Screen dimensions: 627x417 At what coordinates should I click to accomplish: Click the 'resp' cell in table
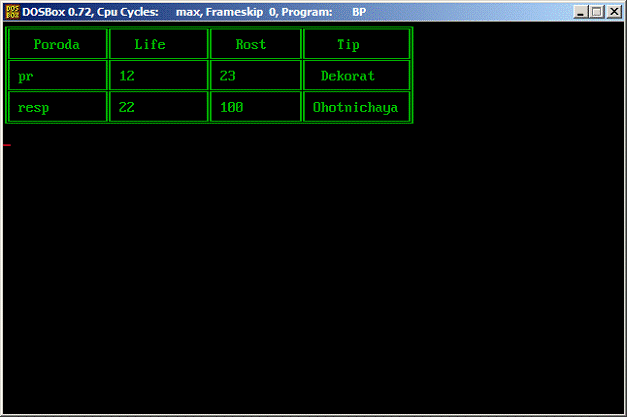pyautogui.click(x=57, y=106)
